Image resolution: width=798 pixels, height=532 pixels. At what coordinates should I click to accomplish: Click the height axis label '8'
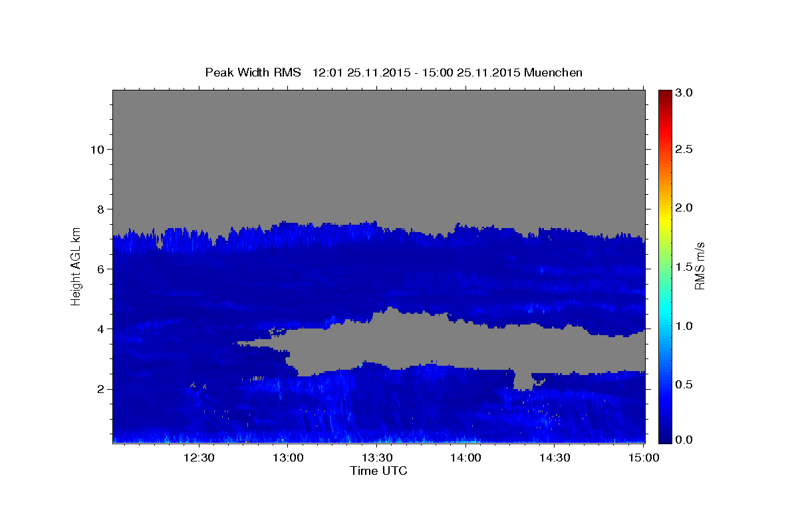(99, 209)
